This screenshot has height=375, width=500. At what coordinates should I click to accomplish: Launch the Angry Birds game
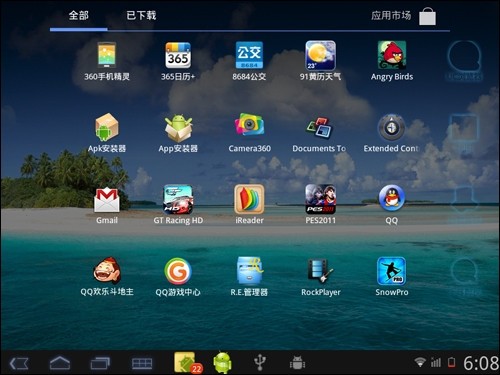pos(392,62)
